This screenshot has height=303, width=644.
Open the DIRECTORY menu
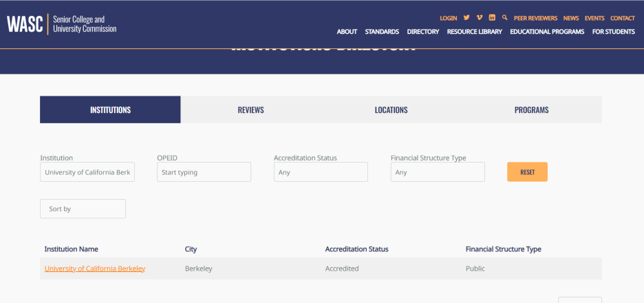423,32
